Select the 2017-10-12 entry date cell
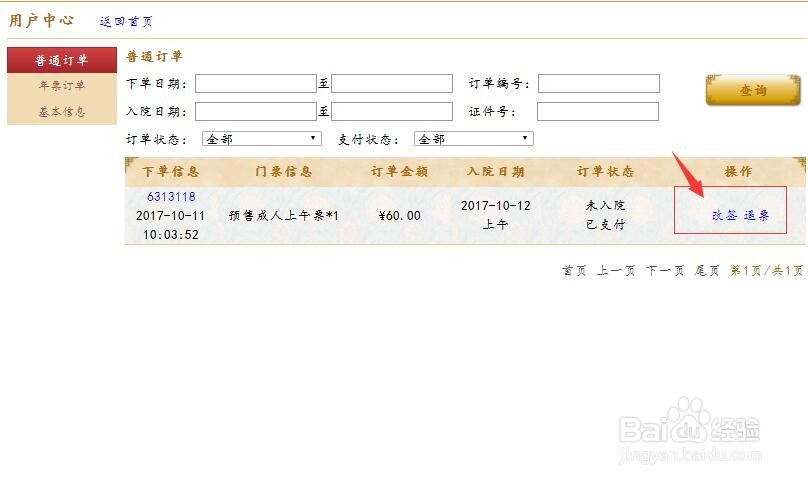The height and width of the screenshot is (483, 808). click(x=496, y=206)
